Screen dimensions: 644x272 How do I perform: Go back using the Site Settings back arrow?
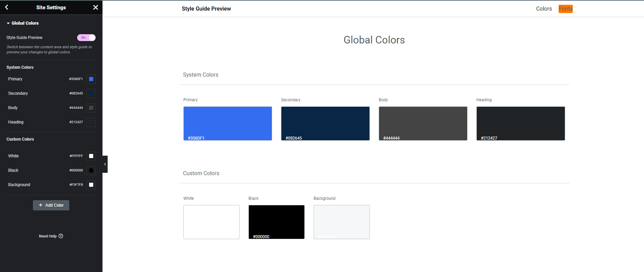(7, 7)
